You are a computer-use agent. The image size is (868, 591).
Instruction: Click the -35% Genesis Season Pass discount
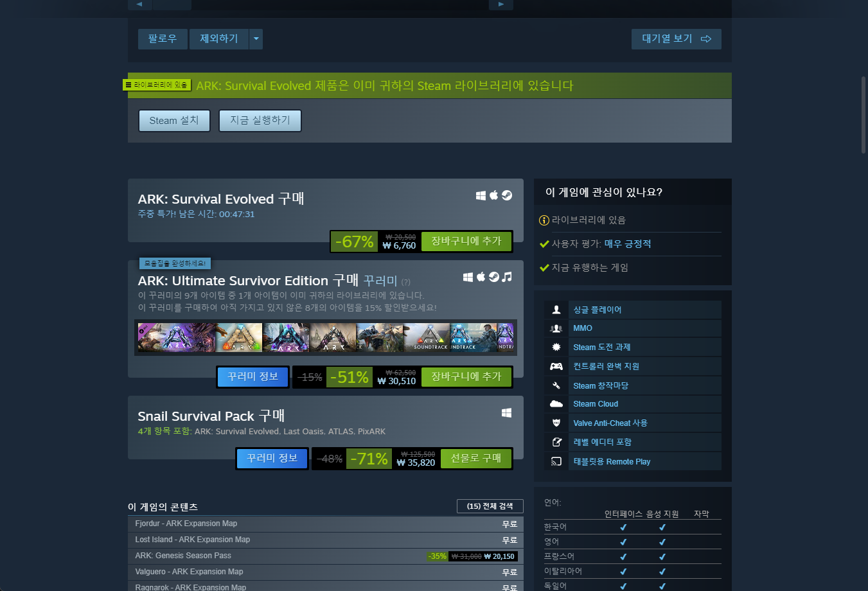pos(437,556)
